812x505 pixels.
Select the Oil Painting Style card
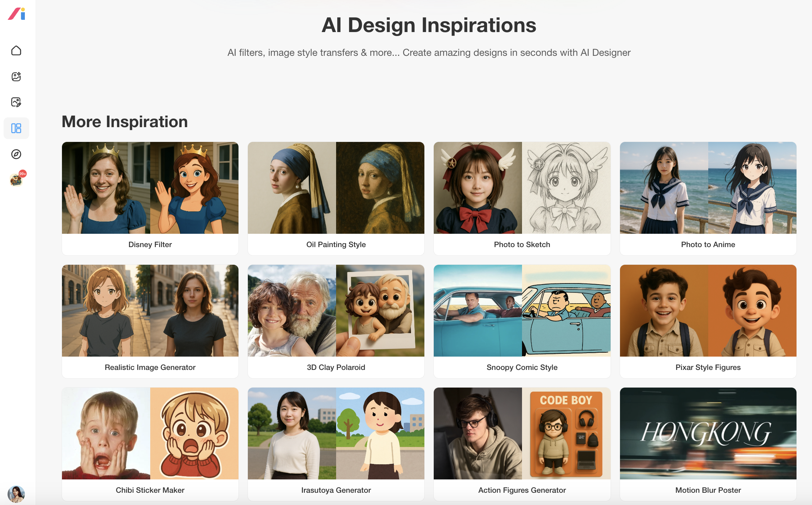point(336,198)
